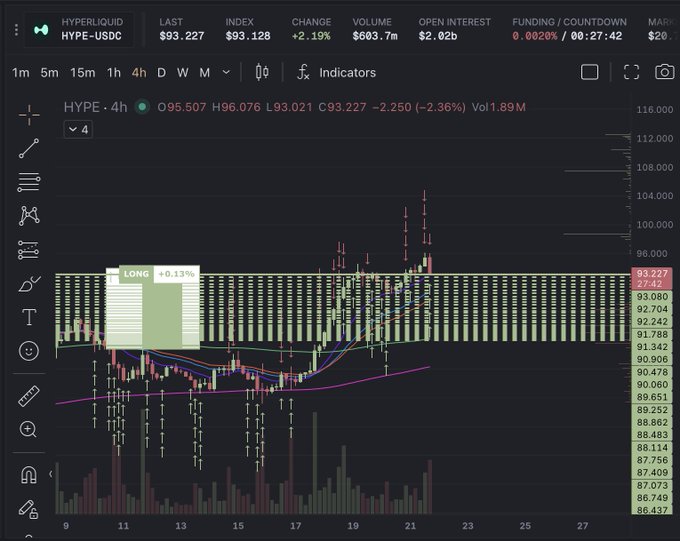Toggle lock all drawings tool
The width and height of the screenshot is (680, 541).
pyautogui.click(x=29, y=509)
